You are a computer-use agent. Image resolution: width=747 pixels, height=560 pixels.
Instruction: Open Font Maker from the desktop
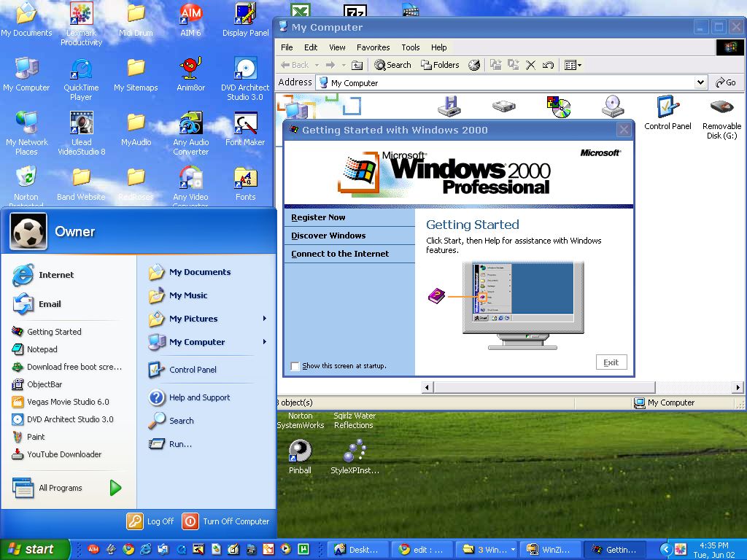(244, 124)
